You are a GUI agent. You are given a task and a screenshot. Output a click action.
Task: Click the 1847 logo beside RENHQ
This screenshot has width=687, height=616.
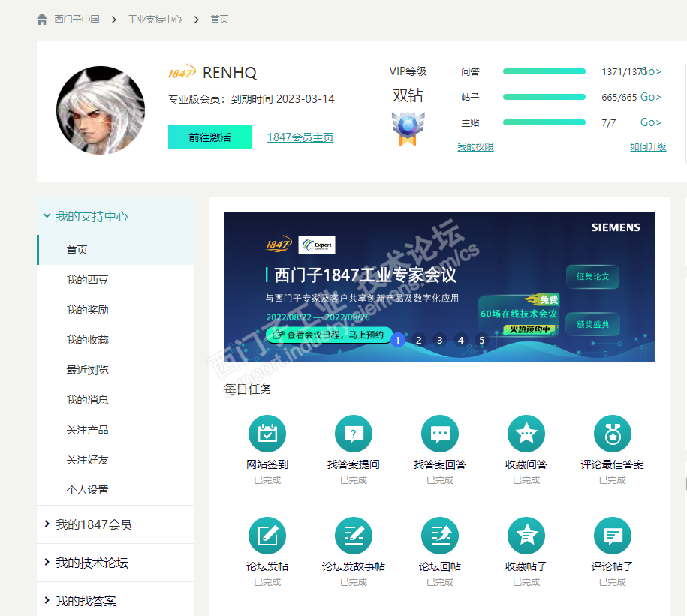pos(182,72)
